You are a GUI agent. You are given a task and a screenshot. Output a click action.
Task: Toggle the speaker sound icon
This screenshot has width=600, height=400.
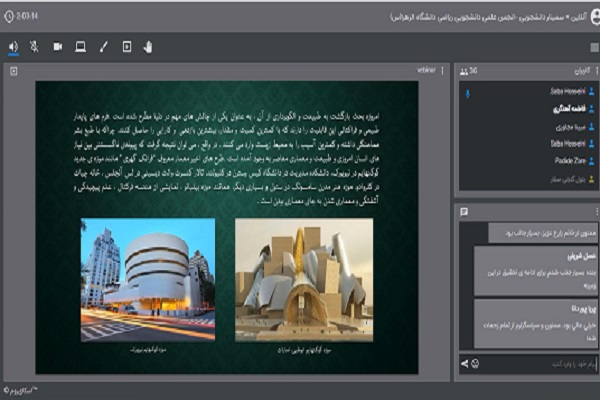[x=13, y=47]
